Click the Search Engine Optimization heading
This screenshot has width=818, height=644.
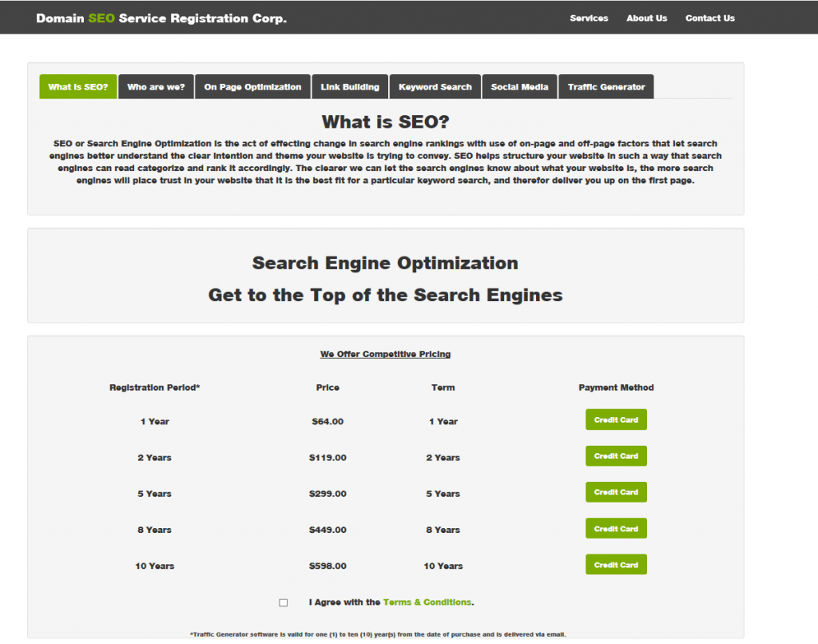click(x=385, y=263)
